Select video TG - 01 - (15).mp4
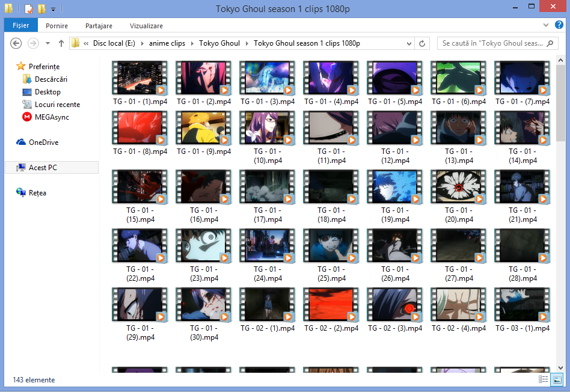 pyautogui.click(x=140, y=197)
